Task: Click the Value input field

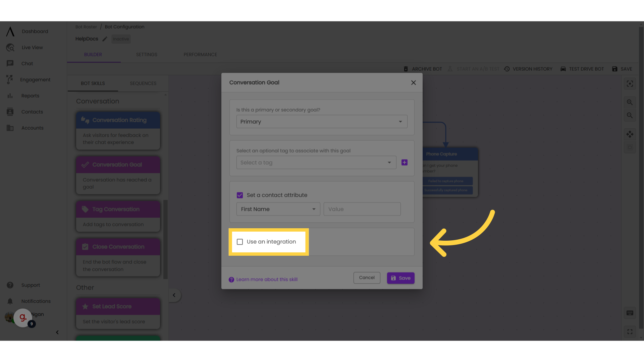Action: 362,209
